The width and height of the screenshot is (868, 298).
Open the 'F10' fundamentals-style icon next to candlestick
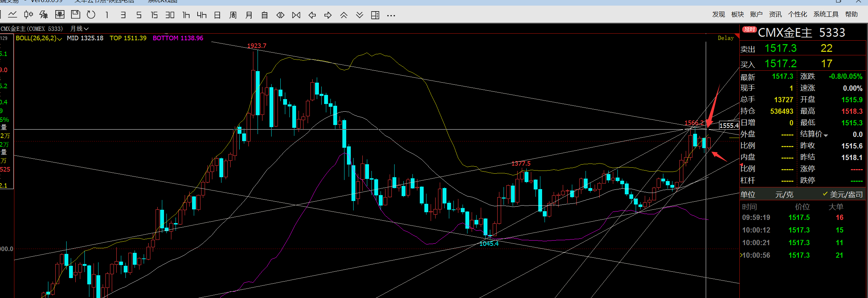click(44, 15)
